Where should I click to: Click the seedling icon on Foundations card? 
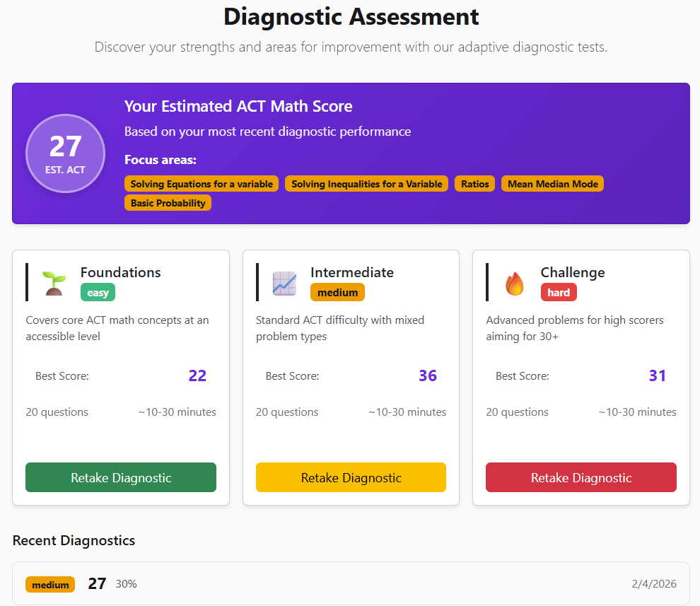point(52,280)
